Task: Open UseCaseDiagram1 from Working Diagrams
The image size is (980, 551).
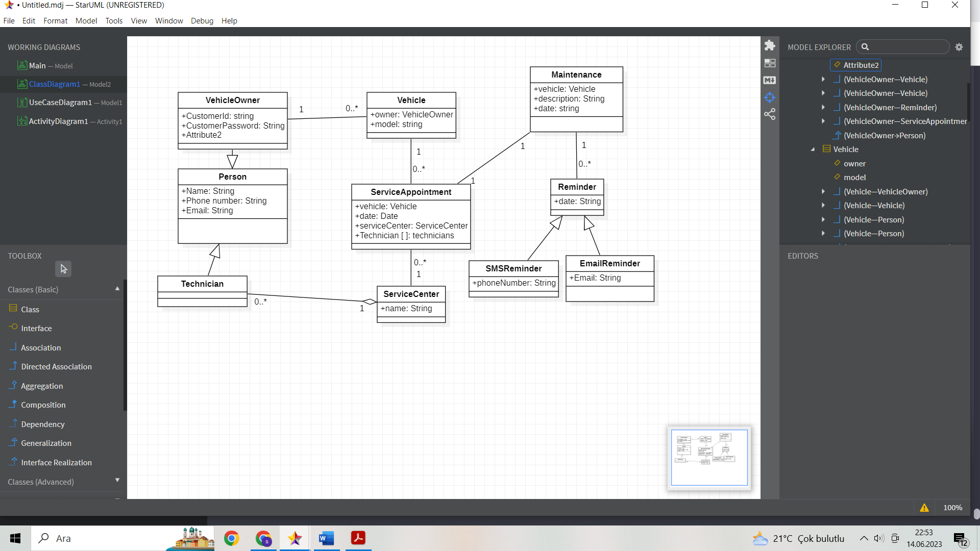Action: click(x=60, y=103)
